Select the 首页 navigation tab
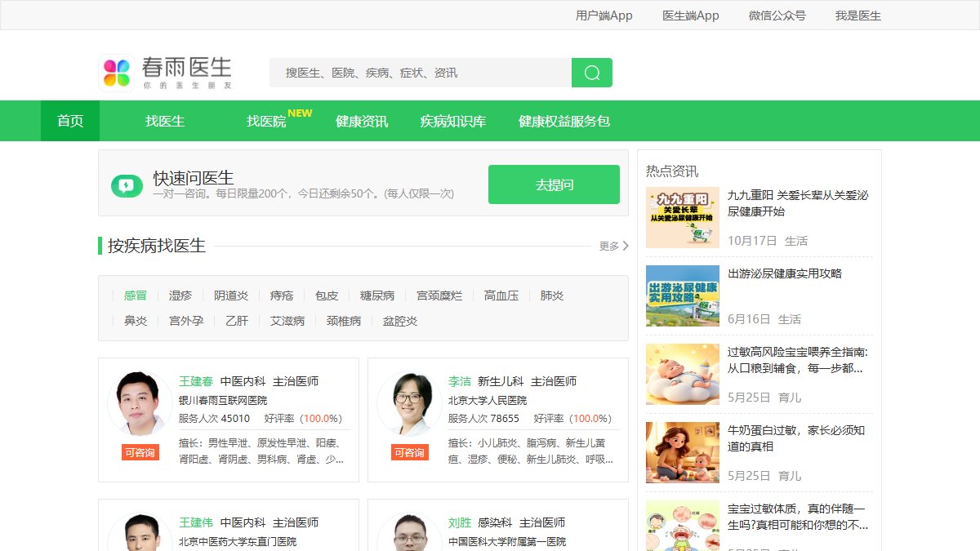Screen dimensions: 980x551 (x=70, y=121)
